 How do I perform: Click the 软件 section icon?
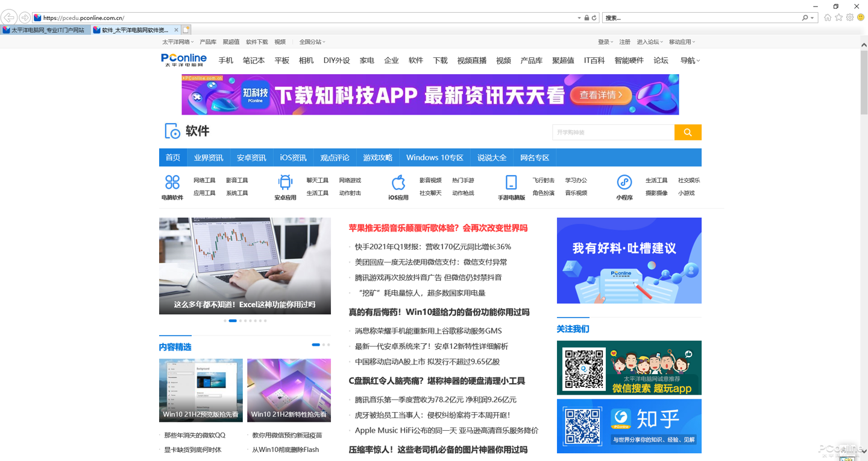click(172, 131)
